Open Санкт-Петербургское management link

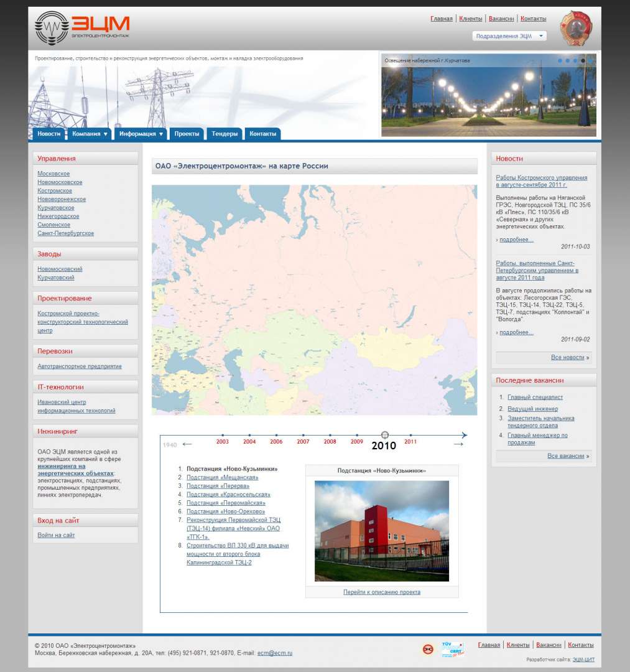[65, 233]
